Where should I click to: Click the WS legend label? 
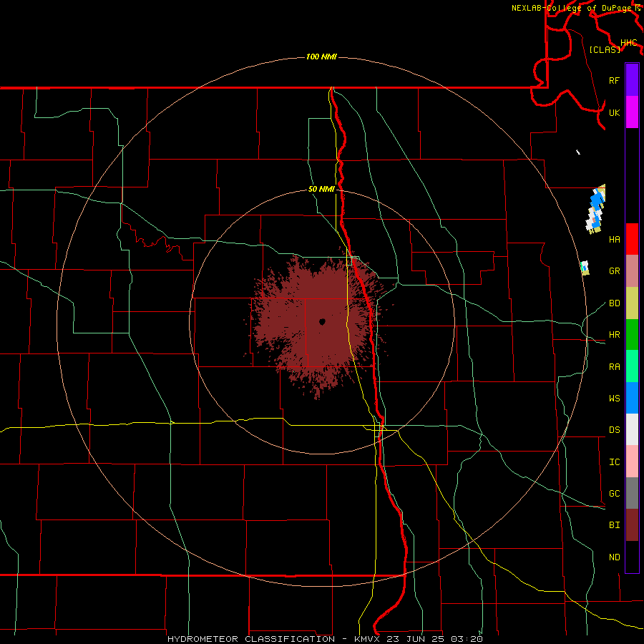point(614,398)
